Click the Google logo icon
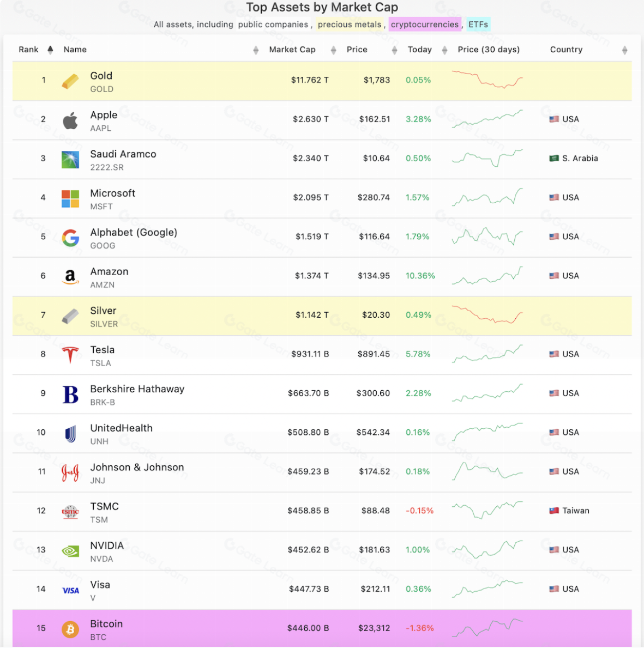Viewport: 644px width, 649px height. point(70,238)
